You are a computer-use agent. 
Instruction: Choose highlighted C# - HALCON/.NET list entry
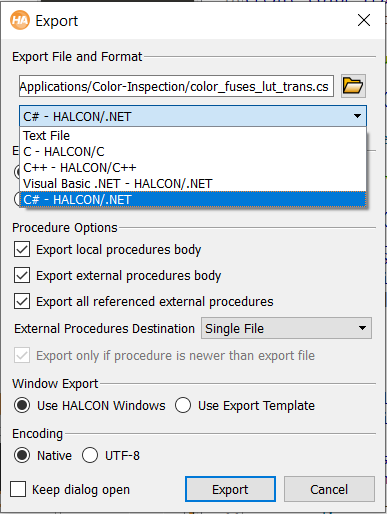[x=193, y=200]
